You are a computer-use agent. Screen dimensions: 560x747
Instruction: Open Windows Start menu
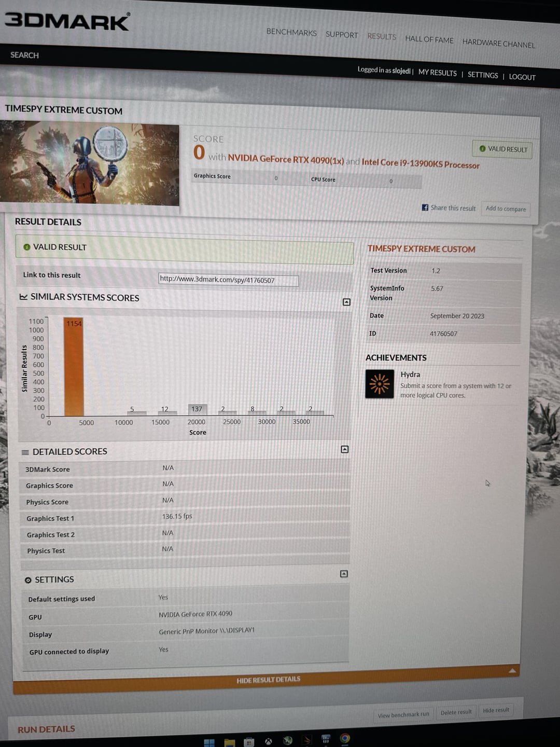(209, 742)
